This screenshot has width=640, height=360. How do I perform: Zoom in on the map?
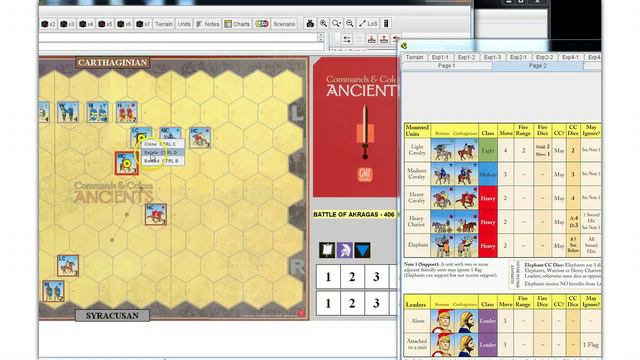click(x=323, y=24)
